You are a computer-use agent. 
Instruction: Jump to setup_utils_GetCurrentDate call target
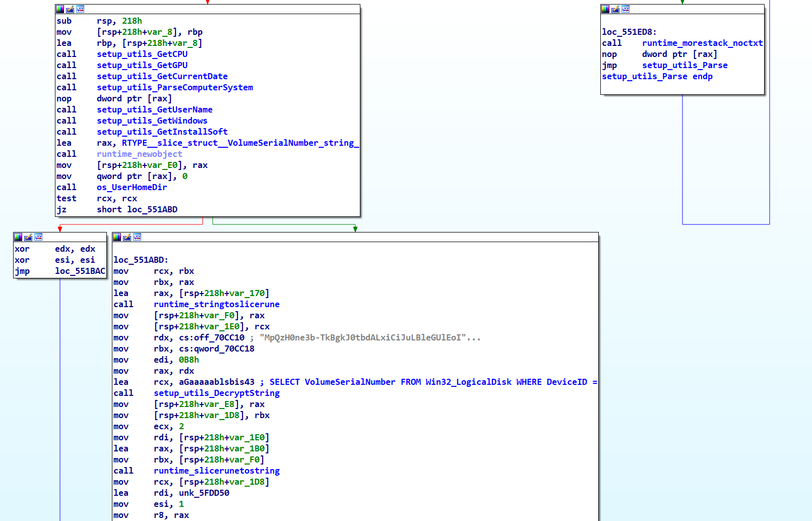(162, 76)
